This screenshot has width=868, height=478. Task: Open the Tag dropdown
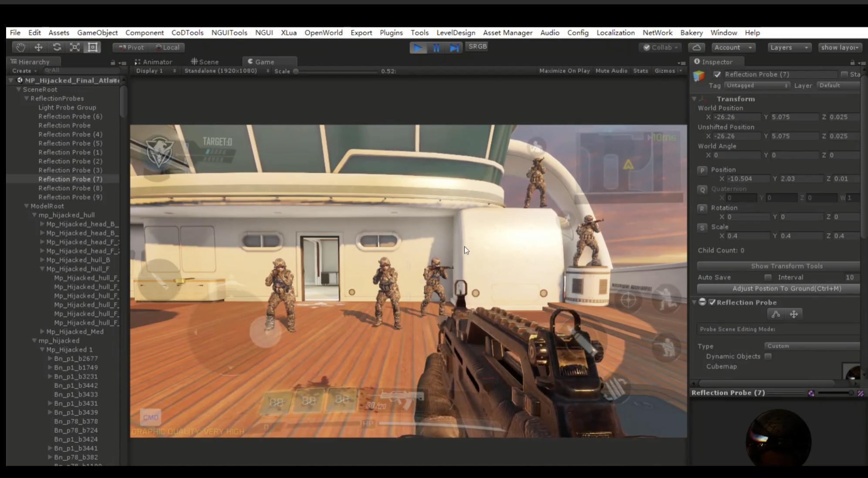click(x=757, y=85)
